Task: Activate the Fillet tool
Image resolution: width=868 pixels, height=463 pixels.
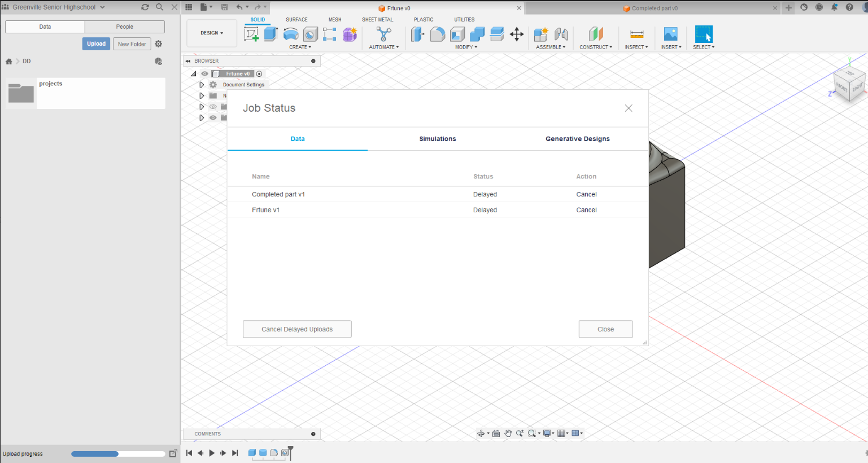Action: [x=438, y=34]
